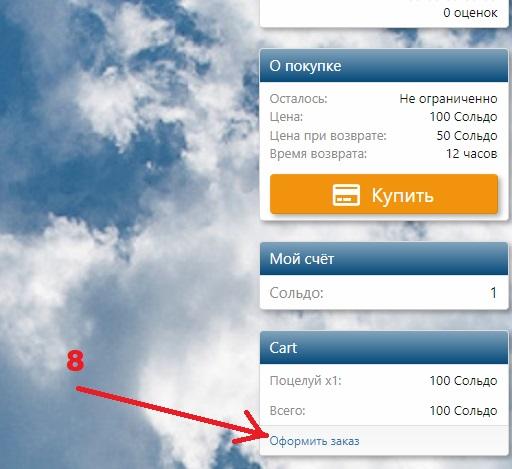Click the Время возврата label
The width and height of the screenshot is (512, 469).
[318, 154]
